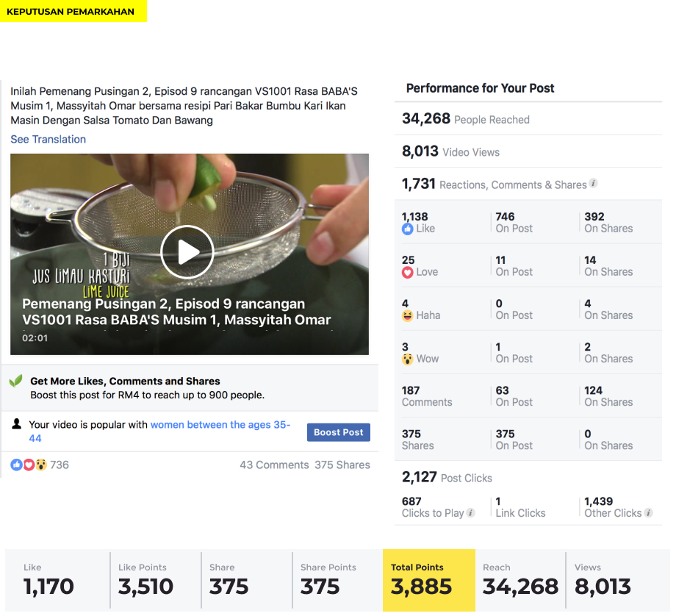This screenshot has height=616, width=676.
Task: Click the Keputusan Pemarkahan yellow header
Action: pyautogui.click(x=73, y=11)
